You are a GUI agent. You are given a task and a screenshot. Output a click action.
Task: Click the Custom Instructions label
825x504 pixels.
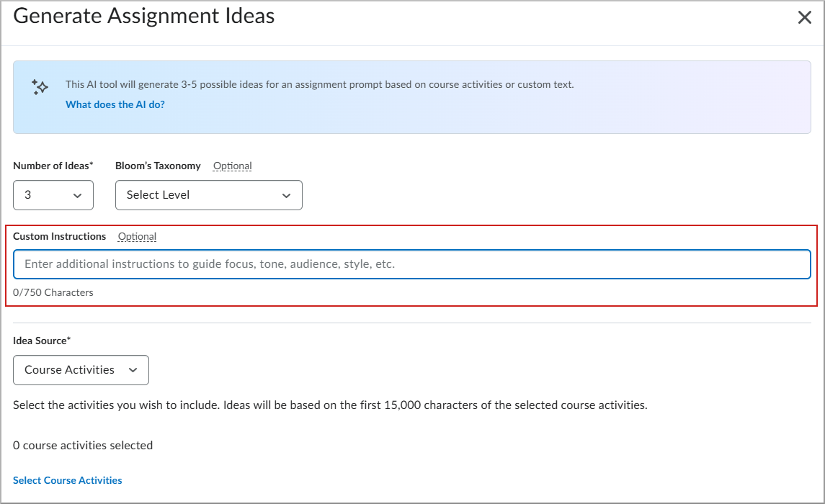pos(60,235)
